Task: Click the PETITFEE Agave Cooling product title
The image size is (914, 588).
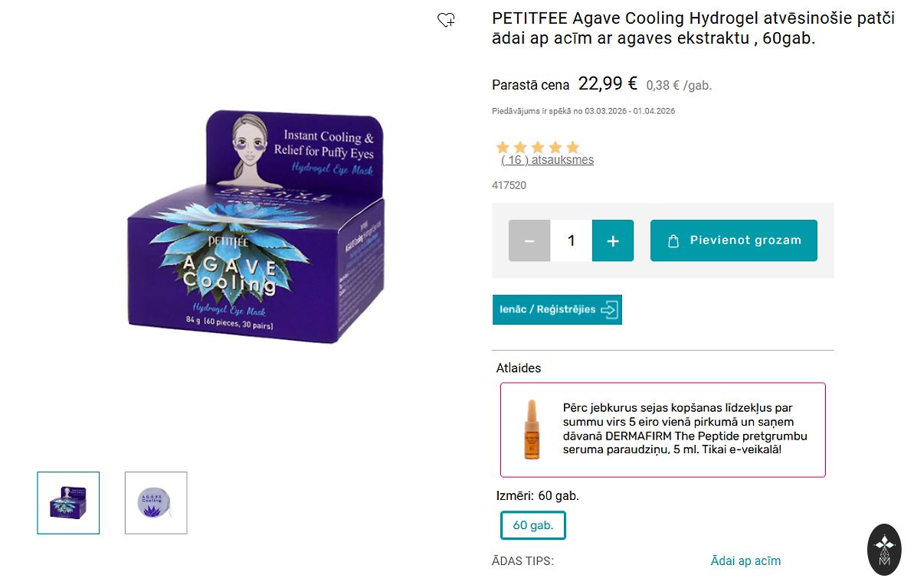Action: (x=693, y=28)
